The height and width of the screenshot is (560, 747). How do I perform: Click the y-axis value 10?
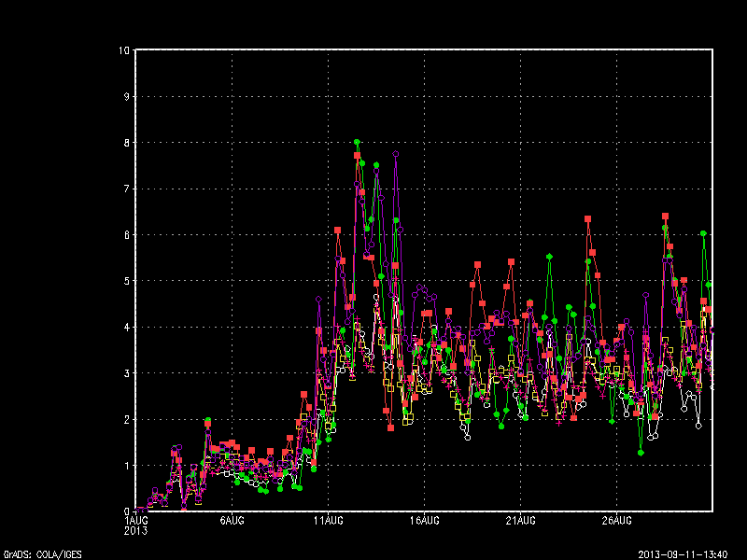[124, 50]
